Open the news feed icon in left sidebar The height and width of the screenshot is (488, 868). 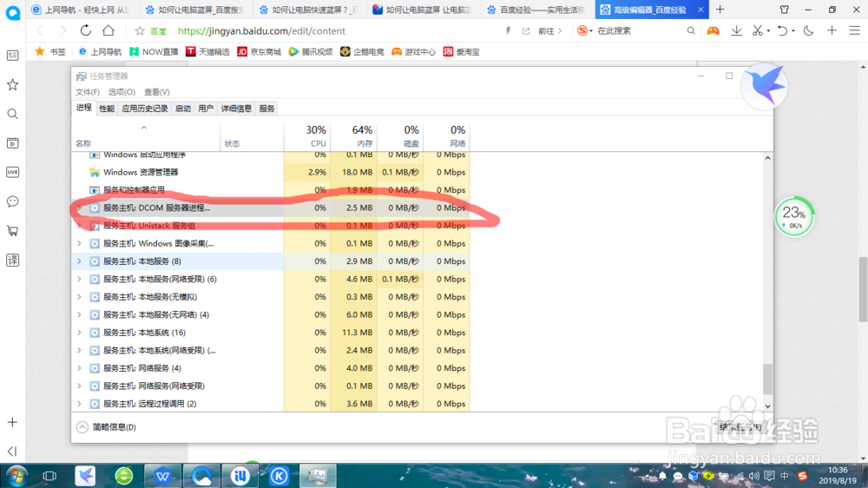point(12,56)
